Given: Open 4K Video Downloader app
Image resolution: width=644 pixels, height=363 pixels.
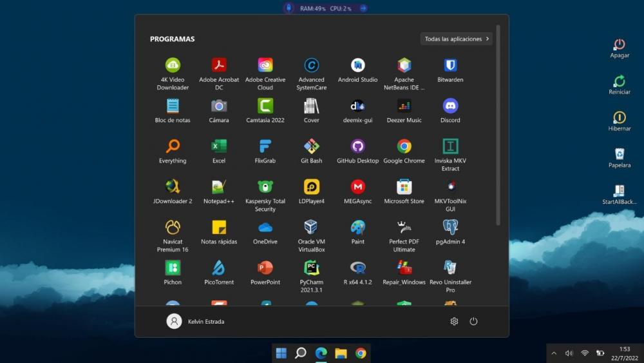Looking at the screenshot, I should tap(173, 66).
